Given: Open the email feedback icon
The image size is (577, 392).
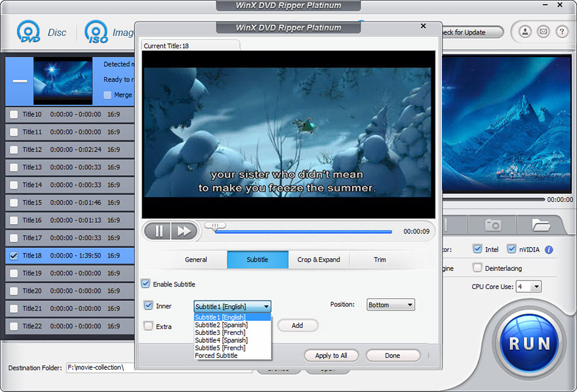Looking at the screenshot, I should point(543,31).
